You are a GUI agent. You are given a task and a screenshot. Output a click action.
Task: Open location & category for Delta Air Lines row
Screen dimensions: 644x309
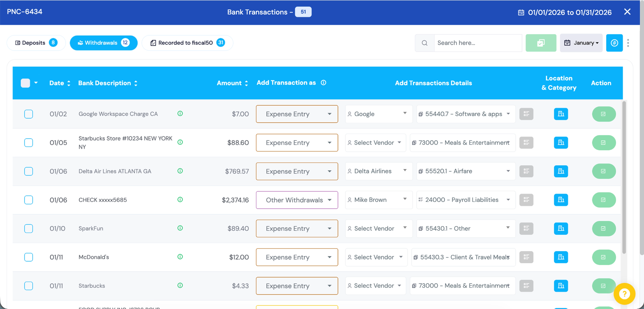coord(561,171)
